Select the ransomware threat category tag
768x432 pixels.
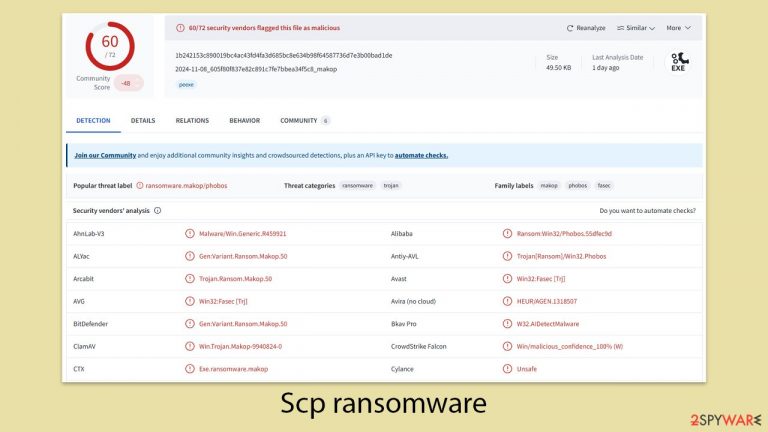point(358,186)
